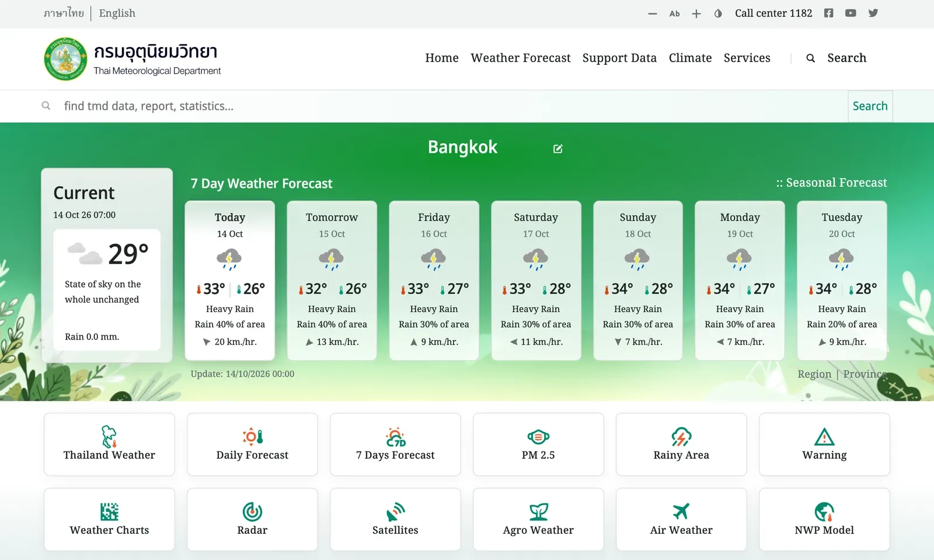Select the Today 14 Oct forecast card

tap(229, 281)
